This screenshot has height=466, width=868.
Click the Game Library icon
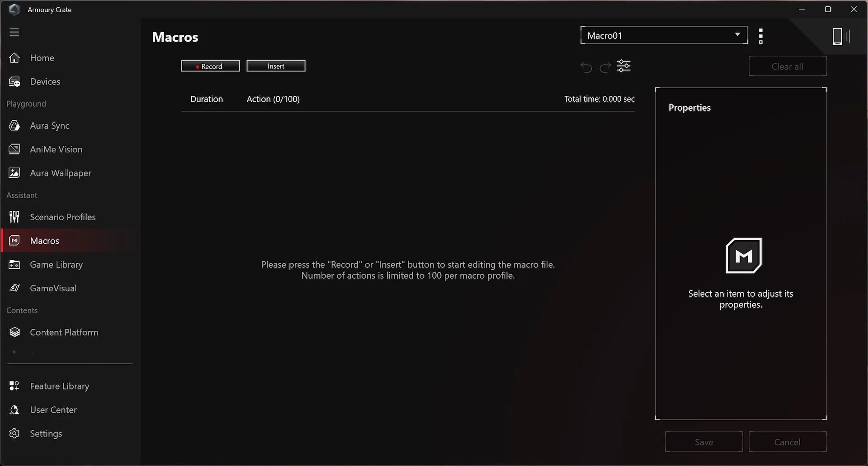pyautogui.click(x=14, y=265)
